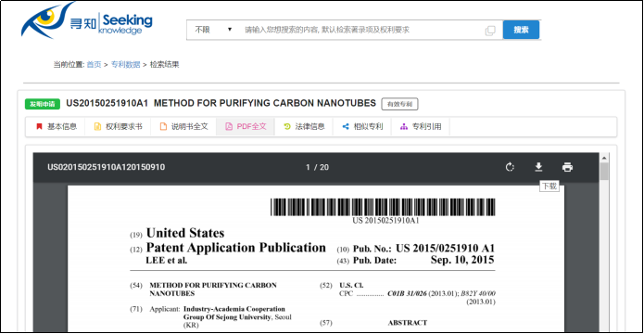This screenshot has height=334, width=644.
Task: Click the barcode at top of PDF
Action: pos(383,207)
